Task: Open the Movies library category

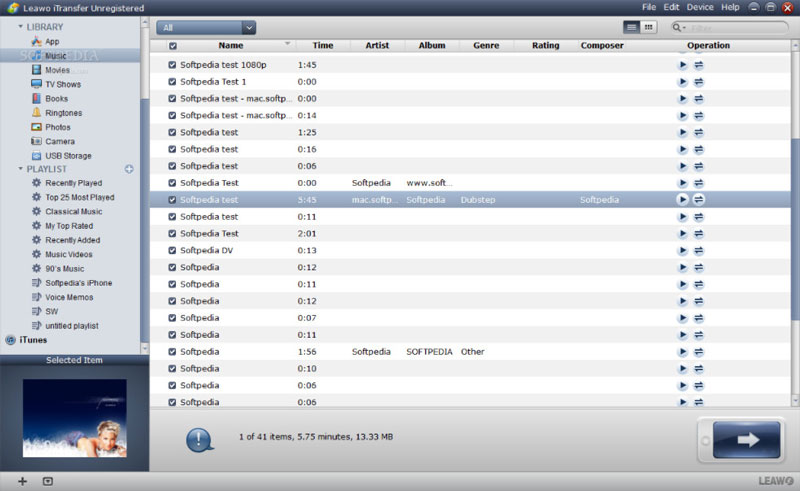Action: pyautogui.click(x=57, y=70)
